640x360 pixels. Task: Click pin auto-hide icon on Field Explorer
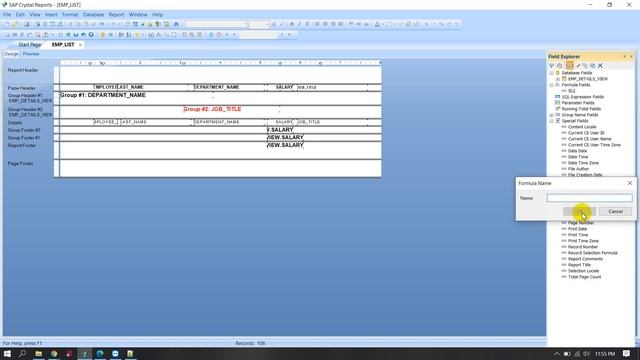point(624,56)
